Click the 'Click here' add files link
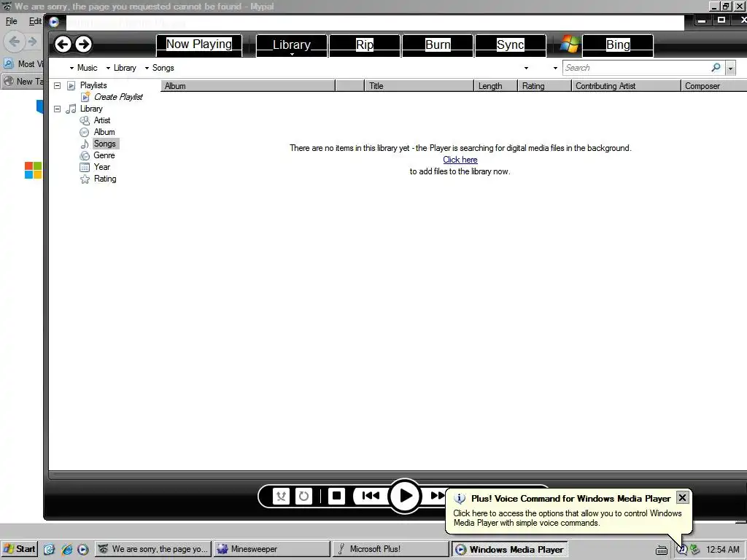This screenshot has width=747, height=560. [x=460, y=160]
